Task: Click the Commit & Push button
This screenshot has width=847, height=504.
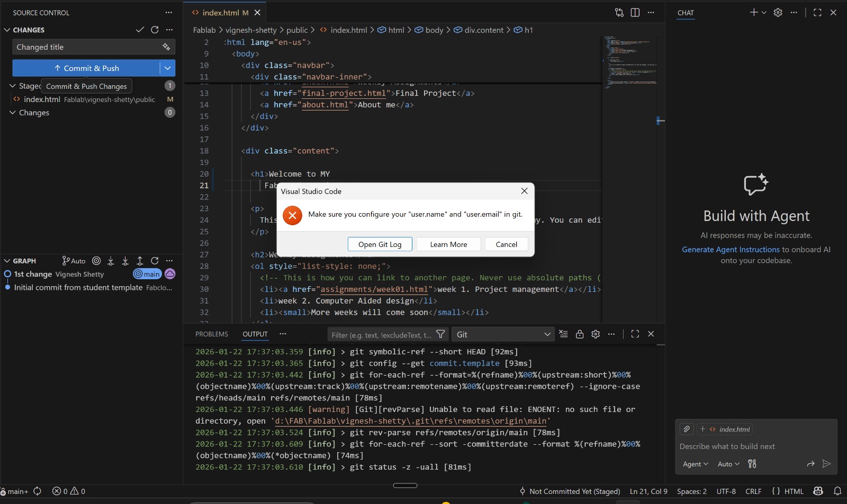Action: pos(86,68)
